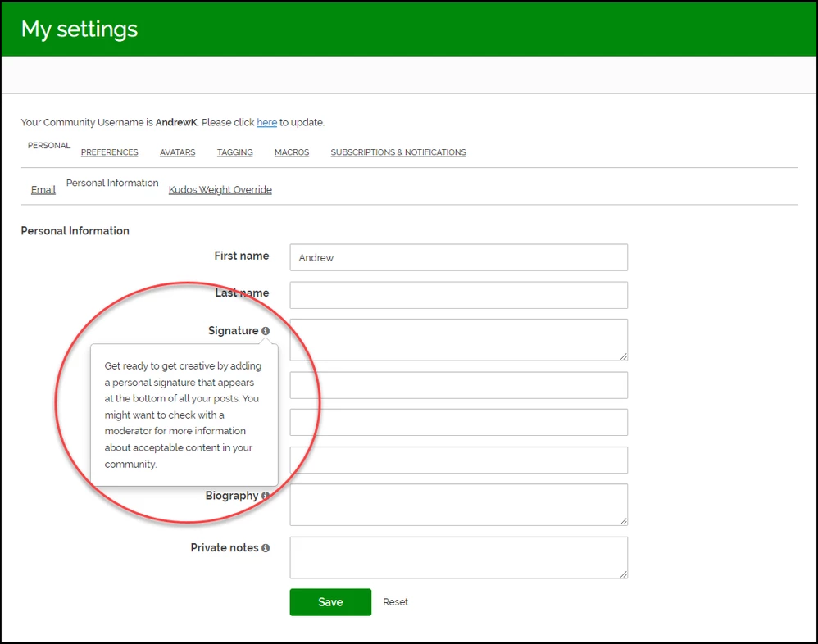Click the Private notes label
Viewport: 818px width, 644px height.
[x=225, y=548]
